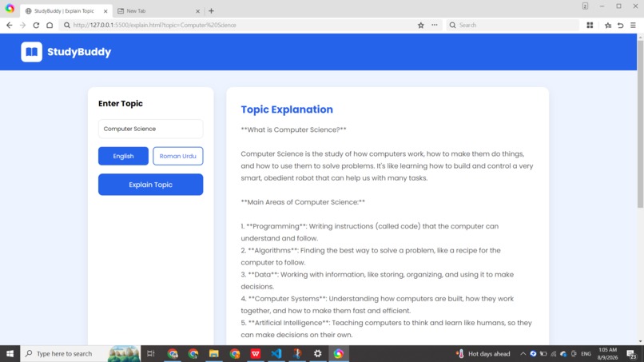Click the undo closed tab arrow icon
The image size is (644, 362).
[621, 25]
